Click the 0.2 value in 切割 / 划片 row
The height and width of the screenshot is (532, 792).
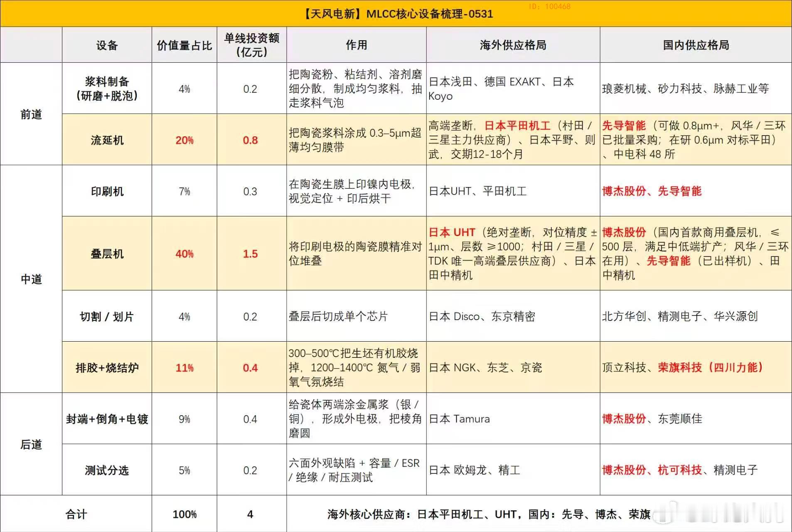(x=250, y=317)
